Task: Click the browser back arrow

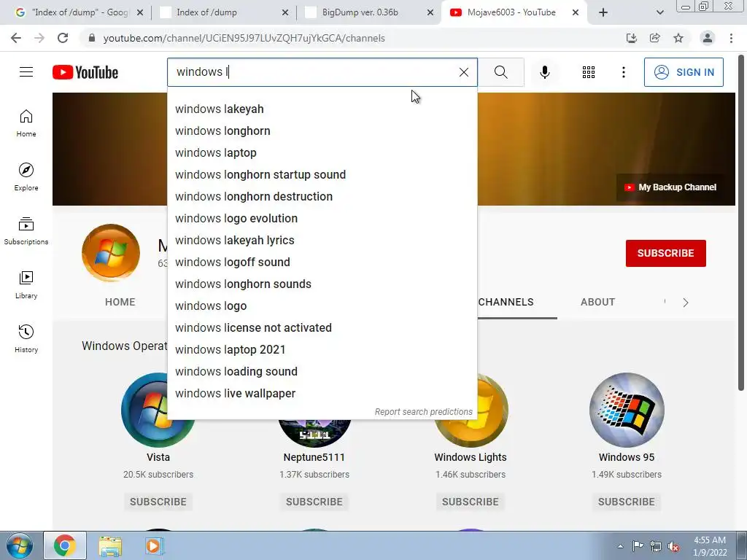Action: (16, 38)
